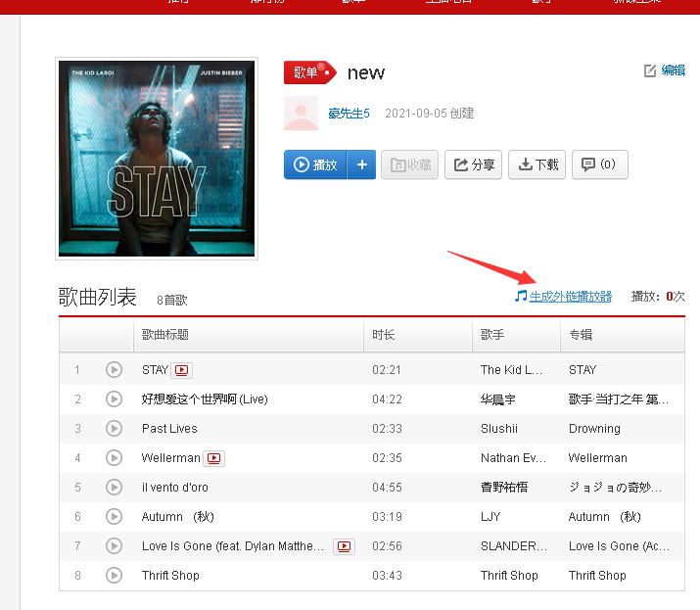
Task: Click the user avatar image
Action: click(x=301, y=113)
